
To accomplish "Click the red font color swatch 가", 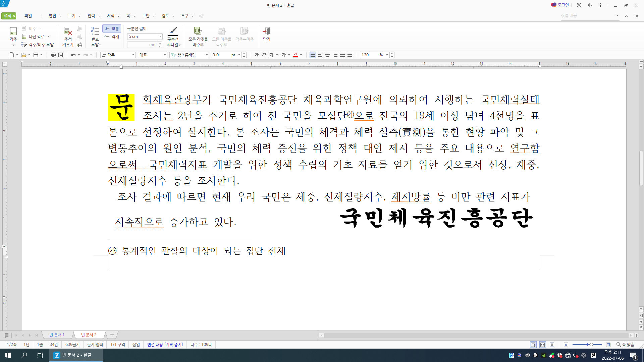I will (295, 55).
